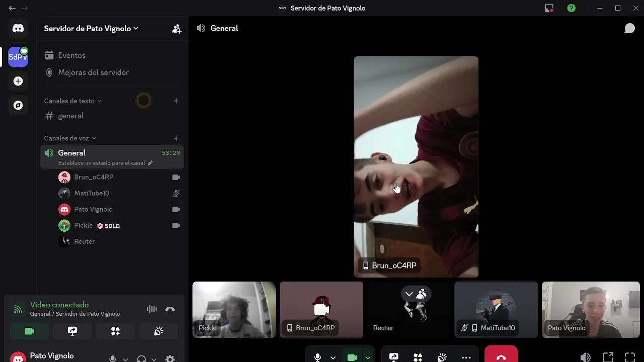Viewport: 644px width, 362px height.
Task: Toggle microphone mute beside Pato Vignolo user panel
Action: click(113, 359)
